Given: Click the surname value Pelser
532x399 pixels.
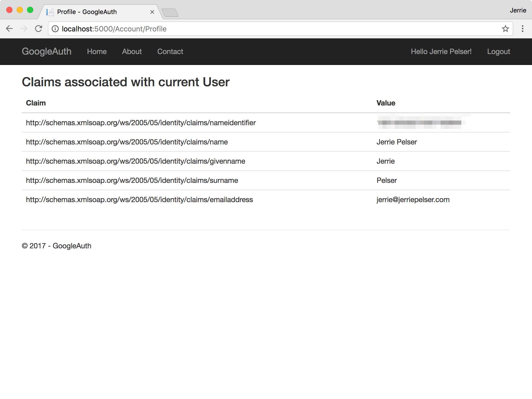Looking at the screenshot, I should (387, 180).
